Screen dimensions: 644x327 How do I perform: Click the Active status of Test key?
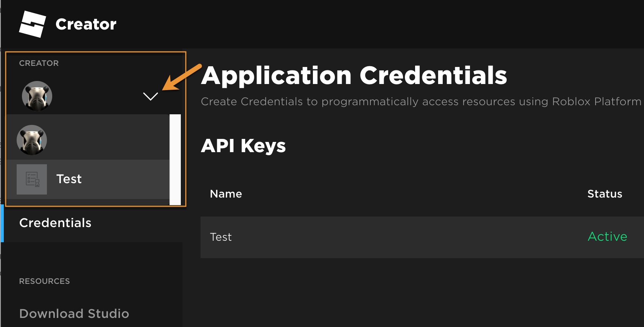[607, 237]
